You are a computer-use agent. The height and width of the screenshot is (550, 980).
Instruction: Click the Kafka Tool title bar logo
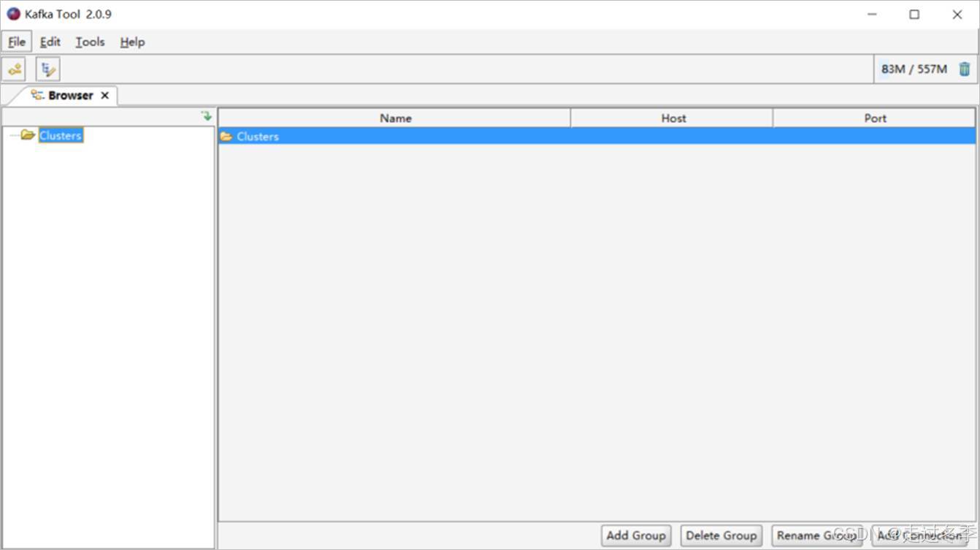(x=13, y=14)
